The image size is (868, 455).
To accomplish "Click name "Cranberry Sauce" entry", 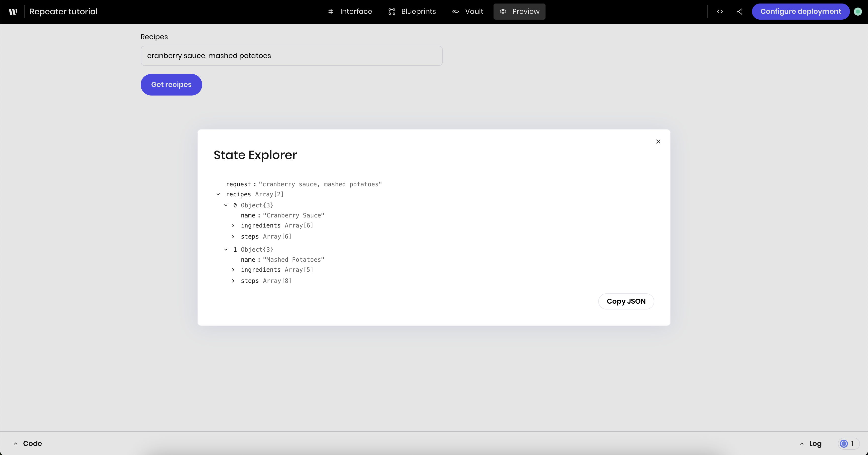I will [282, 215].
